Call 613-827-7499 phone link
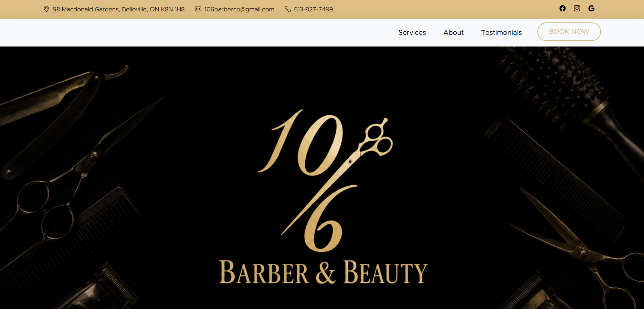The height and width of the screenshot is (309, 644). (314, 9)
